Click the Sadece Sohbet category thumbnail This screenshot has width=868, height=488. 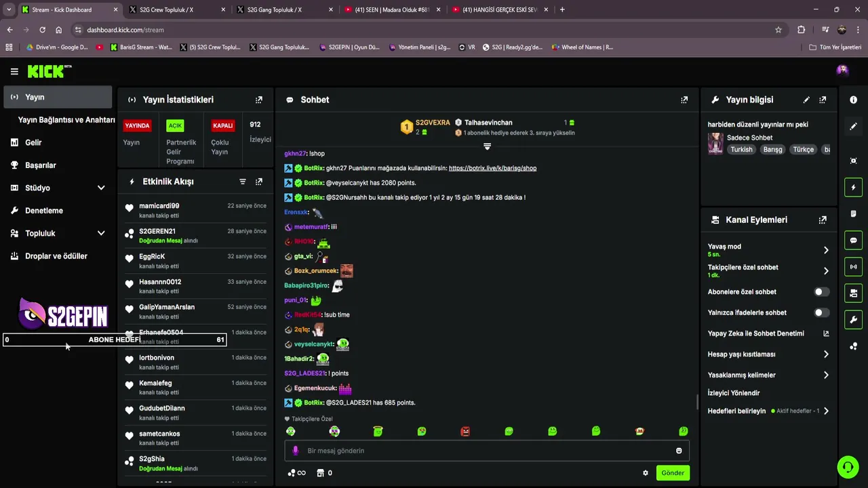[715, 144]
